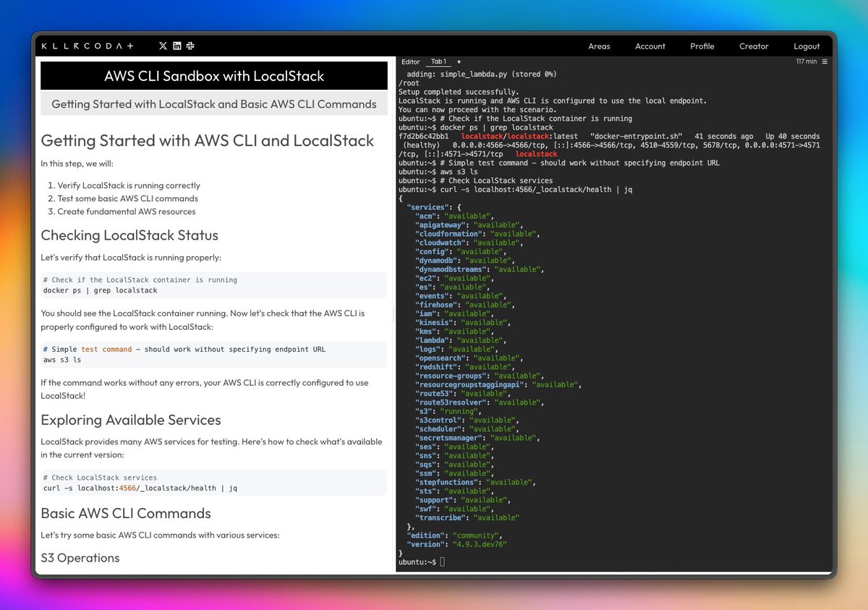The image size is (868, 610).
Task: Click the Getting Started with AWS CLI heading
Action: (x=208, y=140)
